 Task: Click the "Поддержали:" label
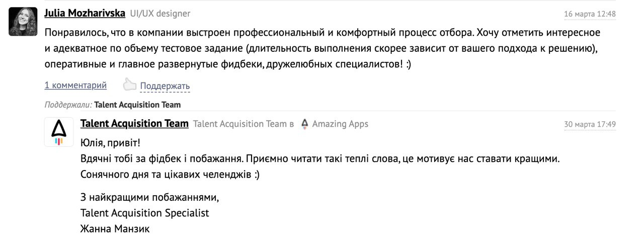68,105
